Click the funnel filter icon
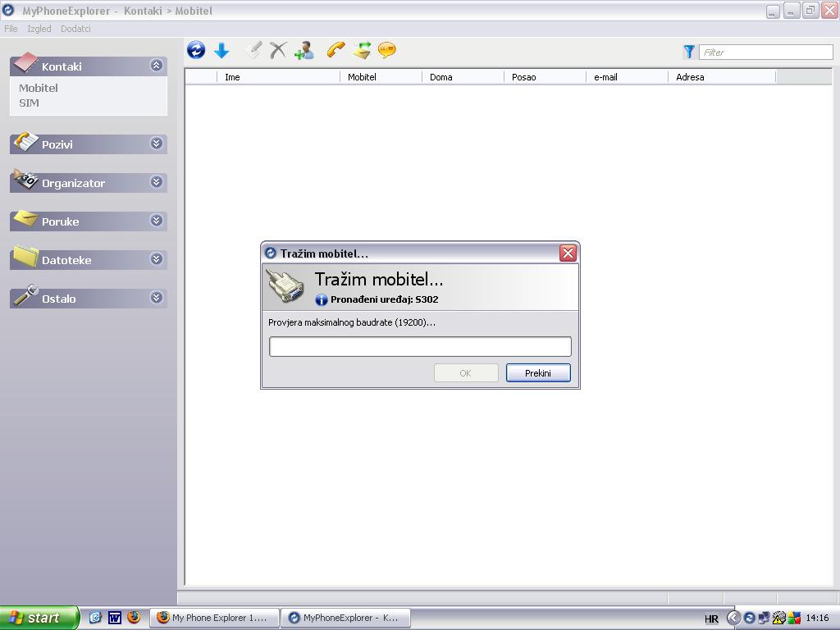Screen dimensions: 840x630 click(689, 52)
